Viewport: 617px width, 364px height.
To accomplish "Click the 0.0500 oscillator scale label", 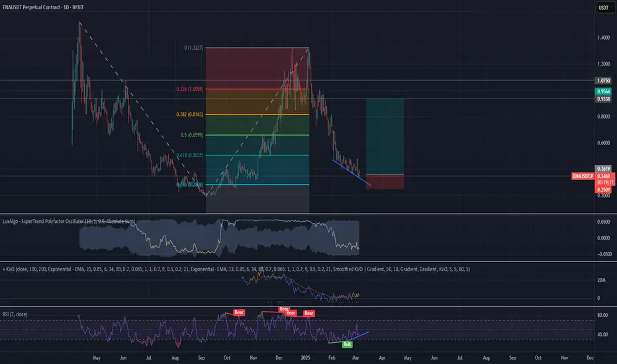I will pyautogui.click(x=604, y=222).
